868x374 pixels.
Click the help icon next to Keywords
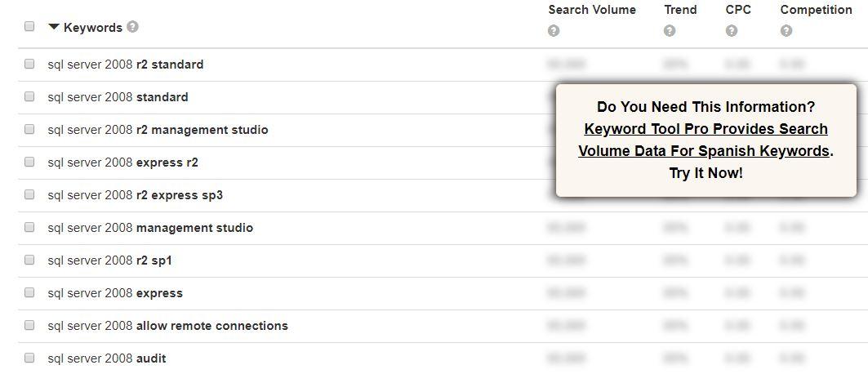[x=132, y=27]
